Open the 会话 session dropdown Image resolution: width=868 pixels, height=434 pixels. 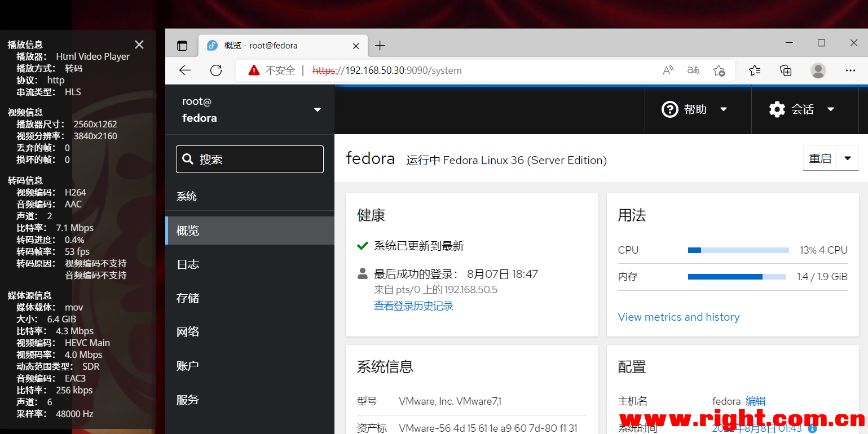(801, 109)
